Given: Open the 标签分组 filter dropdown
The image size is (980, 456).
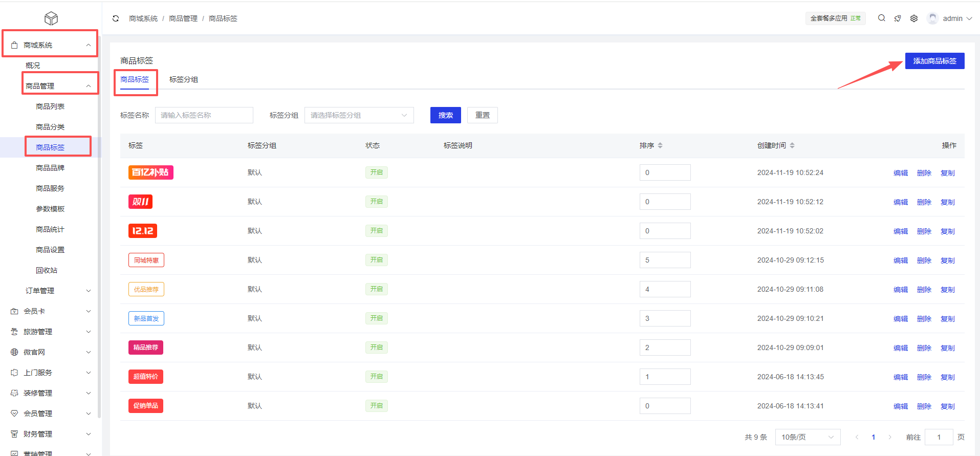Looking at the screenshot, I should click(x=359, y=115).
